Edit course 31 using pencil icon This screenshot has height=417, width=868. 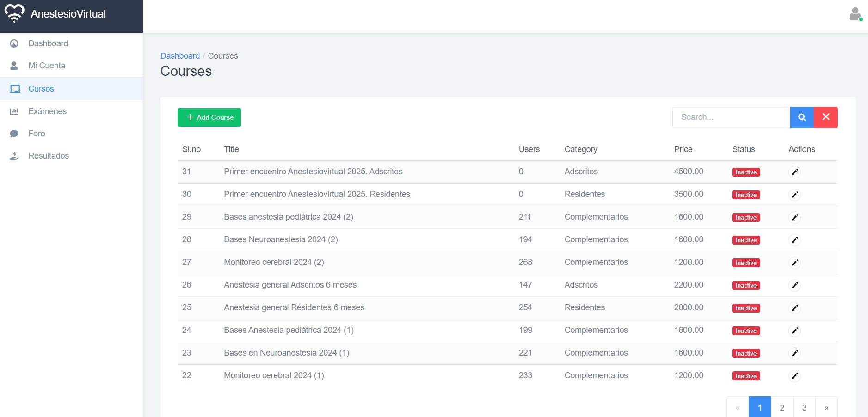(x=794, y=172)
